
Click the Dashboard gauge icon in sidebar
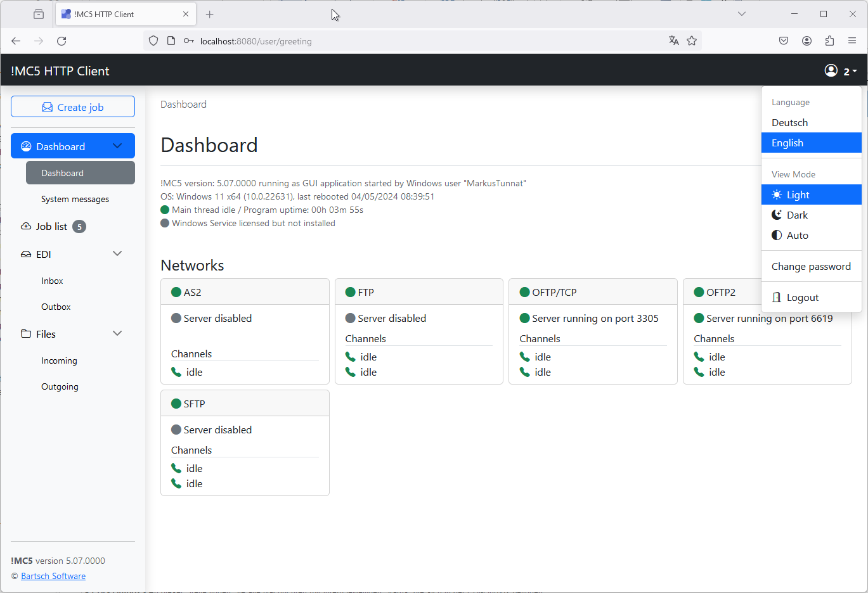point(26,146)
